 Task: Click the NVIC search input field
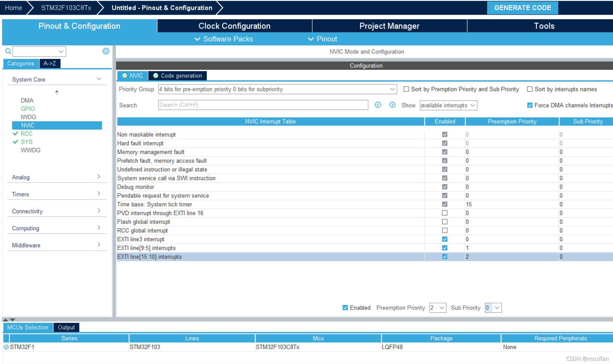(x=263, y=105)
